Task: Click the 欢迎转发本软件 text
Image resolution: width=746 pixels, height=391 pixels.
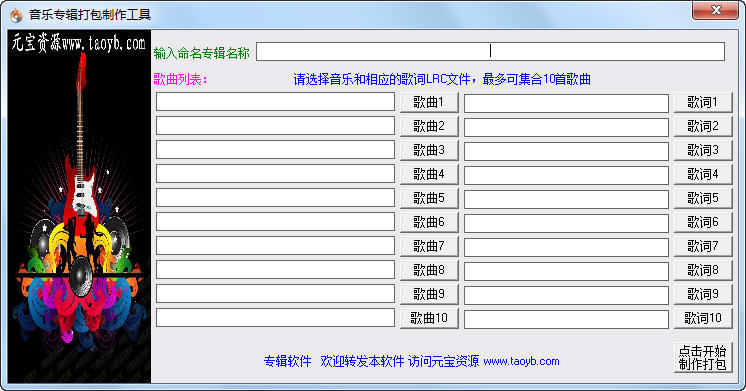Action: 362,362
